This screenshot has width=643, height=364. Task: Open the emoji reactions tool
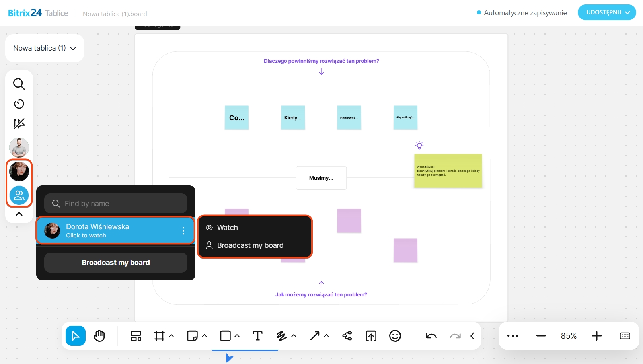pyautogui.click(x=395, y=336)
